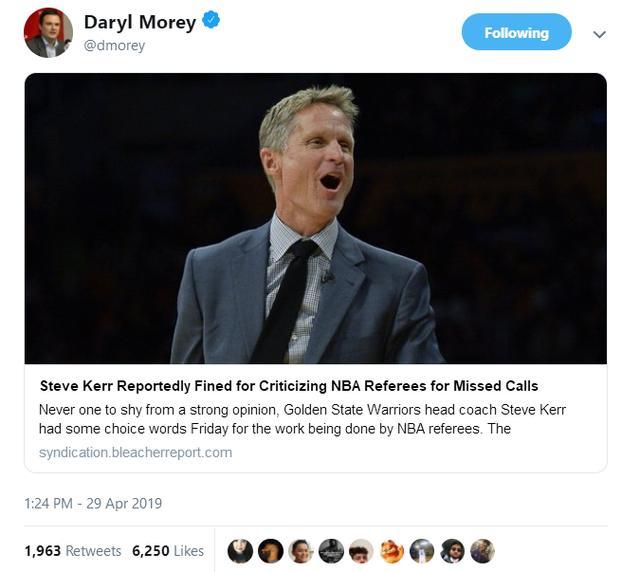Show the 6,250 Likes list
The image size is (640, 572).
(x=168, y=551)
